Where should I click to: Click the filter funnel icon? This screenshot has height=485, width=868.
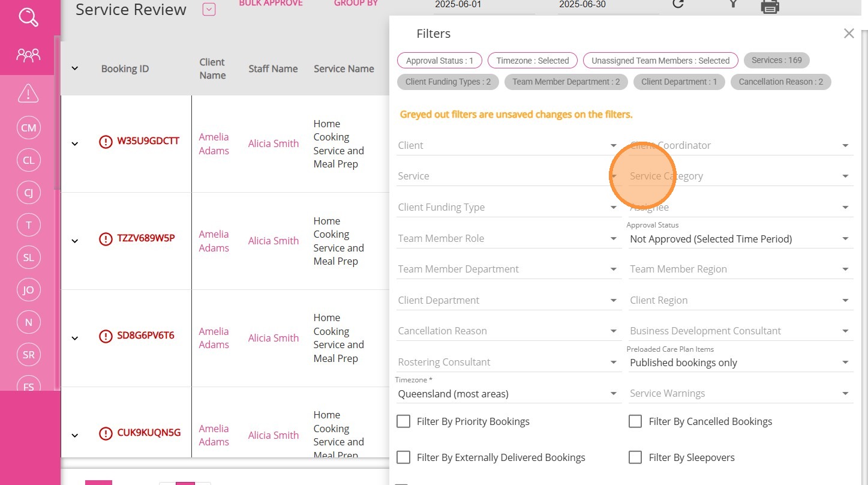[x=732, y=4]
